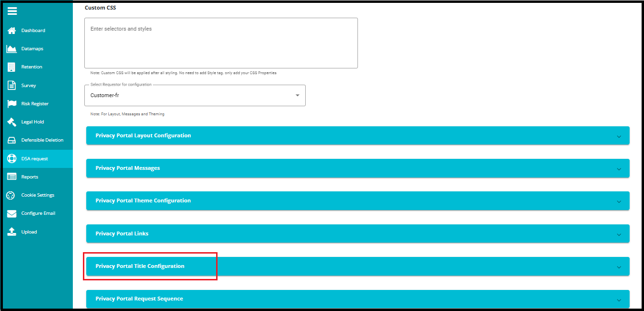Click the Legal Hold gavel icon
644x311 pixels.
[12, 122]
